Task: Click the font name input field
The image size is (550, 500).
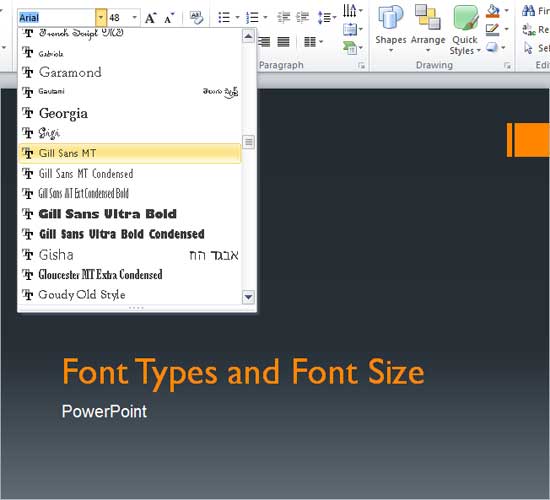Action: point(56,18)
